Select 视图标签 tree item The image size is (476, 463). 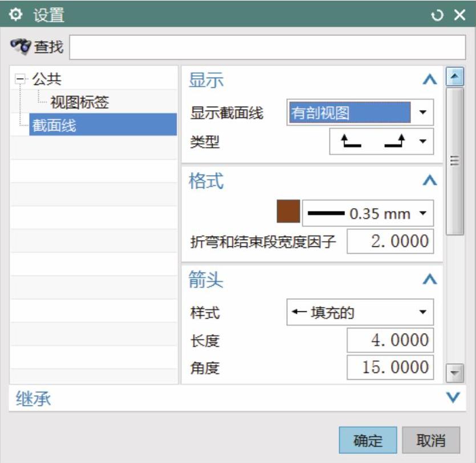(x=80, y=102)
